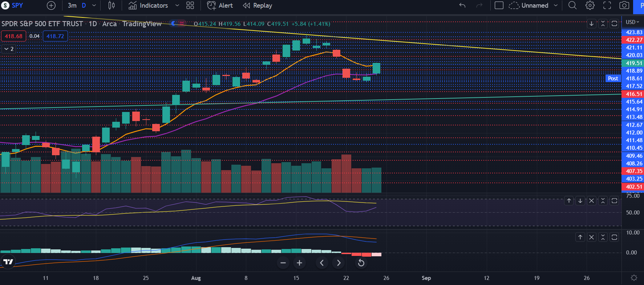Delete the MACD pane
This screenshot has width=644, height=285.
(x=592, y=237)
